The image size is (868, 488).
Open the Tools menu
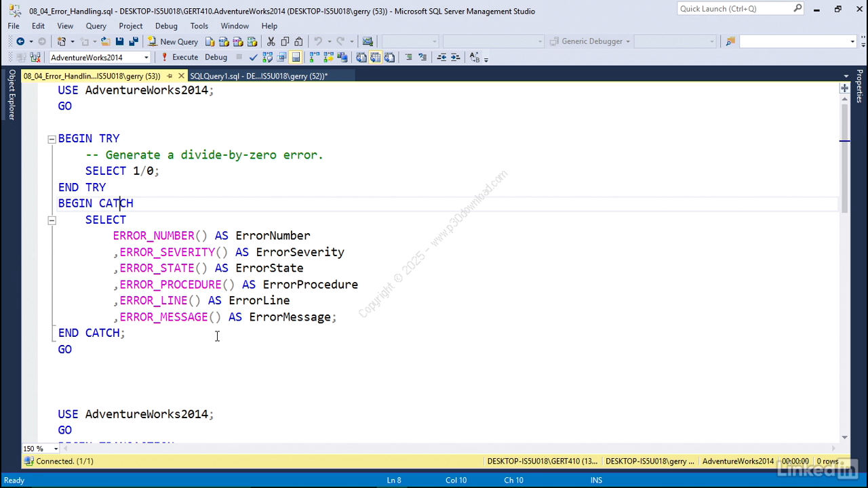point(199,26)
